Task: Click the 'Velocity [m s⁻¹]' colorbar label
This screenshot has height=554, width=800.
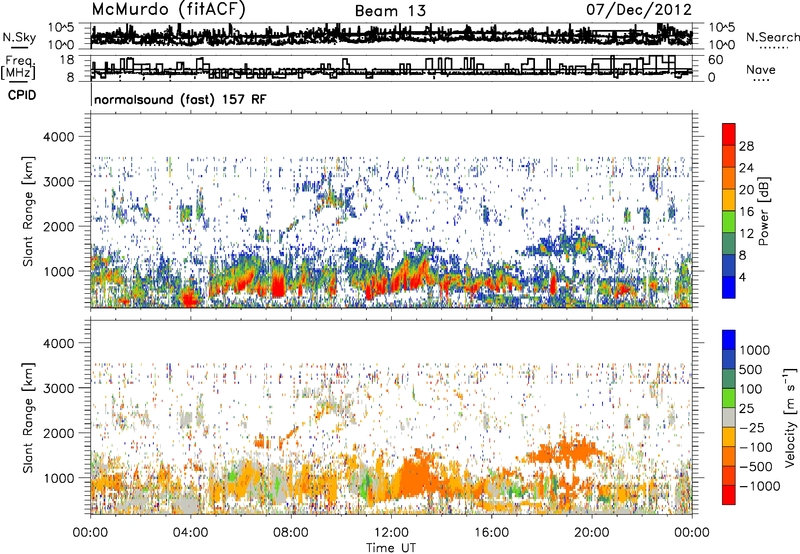Action: 790,417
